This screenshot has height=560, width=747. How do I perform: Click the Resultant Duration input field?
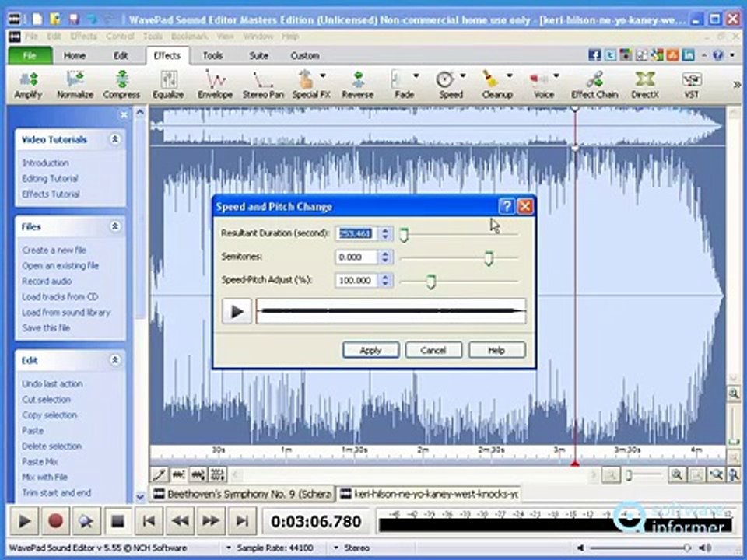pyautogui.click(x=356, y=233)
